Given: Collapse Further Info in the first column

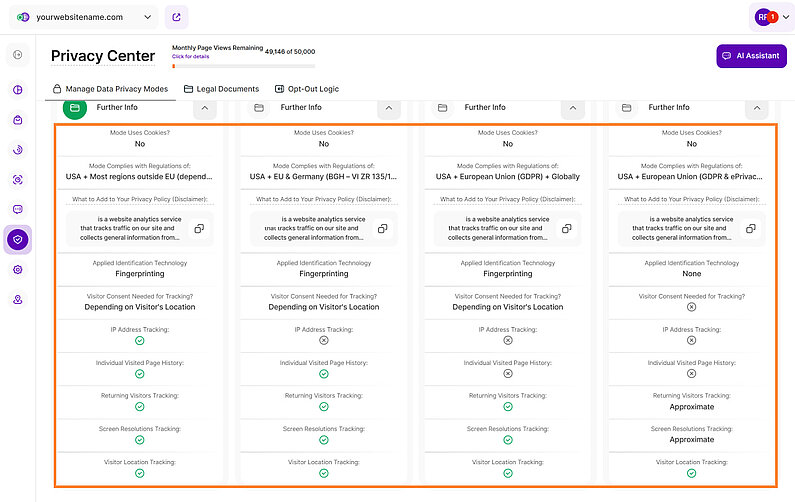Looking at the screenshot, I should (203, 107).
